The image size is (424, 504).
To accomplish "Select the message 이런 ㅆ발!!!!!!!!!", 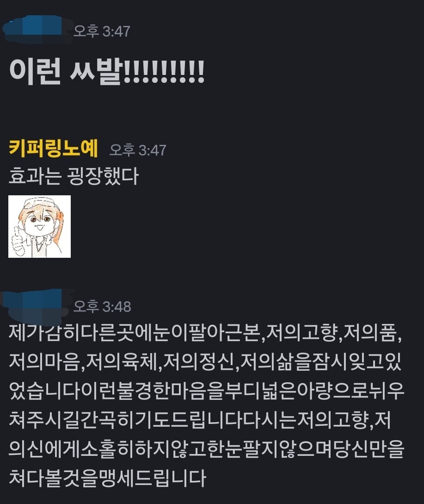I will pyautogui.click(x=107, y=72).
